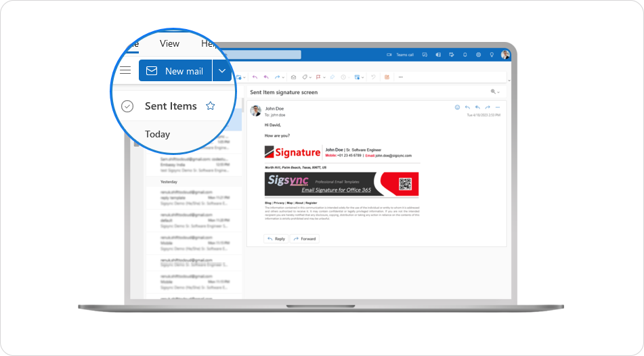Open the View tab
Screen dimensions: 644x356
click(169, 44)
